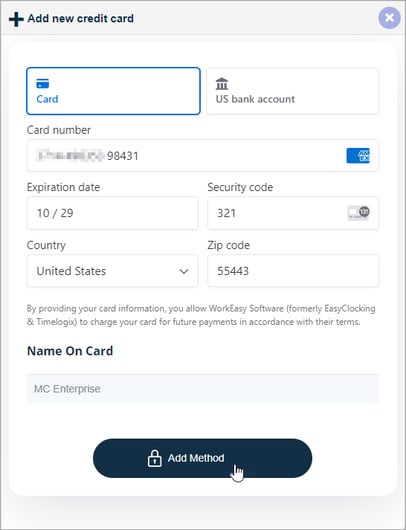Click the Expiration date field showing 10 / 29

(x=113, y=213)
